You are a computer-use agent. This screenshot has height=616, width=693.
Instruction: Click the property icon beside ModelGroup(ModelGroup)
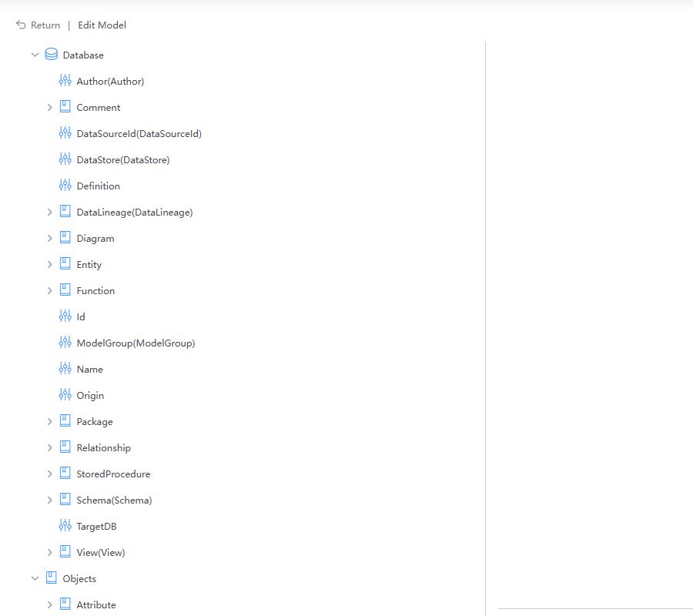coord(65,342)
